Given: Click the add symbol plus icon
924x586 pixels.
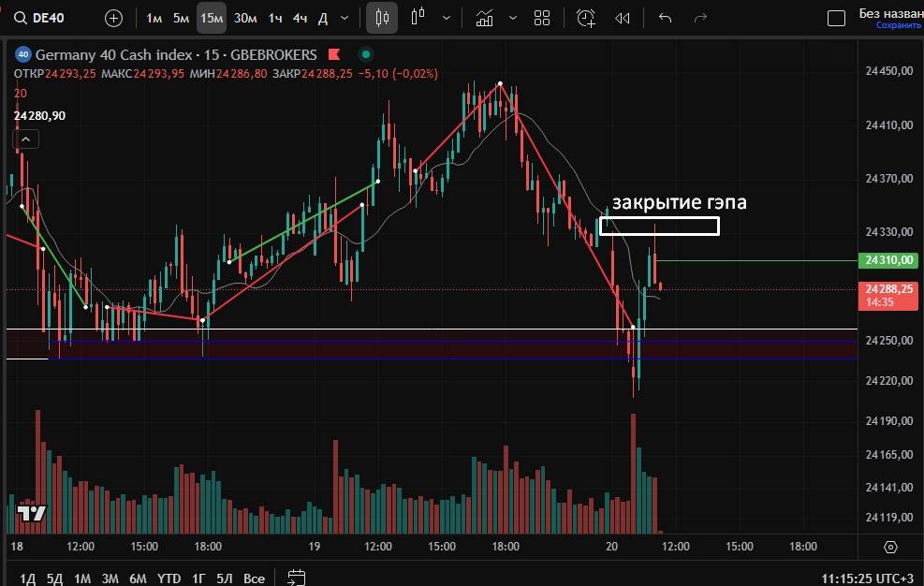Looking at the screenshot, I should point(113,18).
